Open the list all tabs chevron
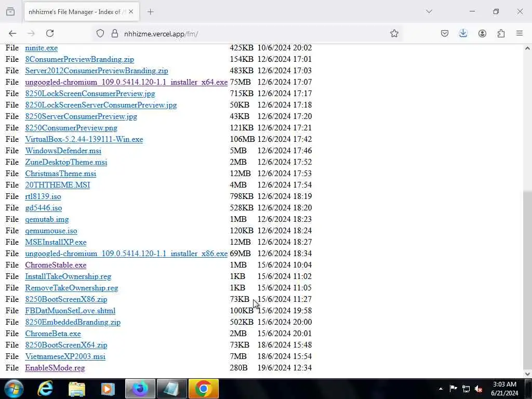Screen dimensions: 532x399 pos(429,11)
